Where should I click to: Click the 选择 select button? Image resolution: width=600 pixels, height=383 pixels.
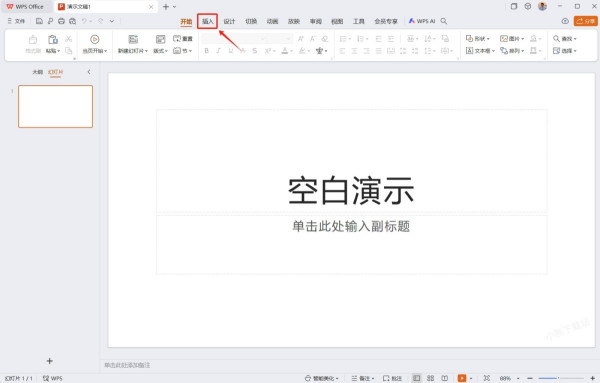click(564, 51)
